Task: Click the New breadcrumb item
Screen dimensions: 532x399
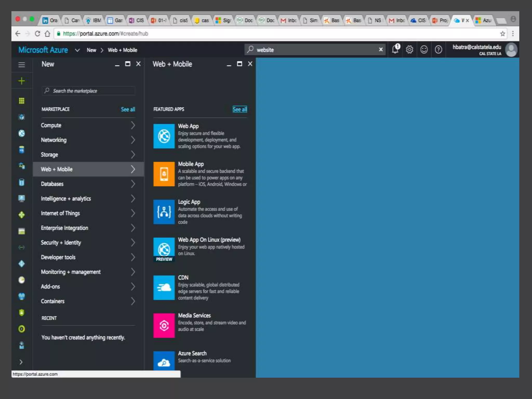Action: [x=91, y=50]
